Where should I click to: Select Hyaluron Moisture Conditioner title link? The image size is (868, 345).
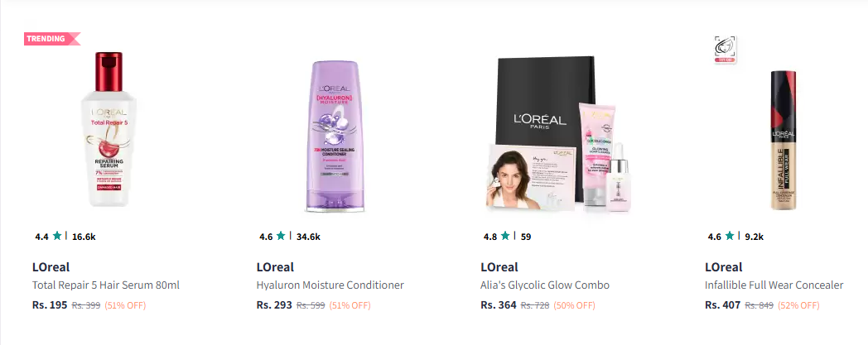click(x=330, y=285)
